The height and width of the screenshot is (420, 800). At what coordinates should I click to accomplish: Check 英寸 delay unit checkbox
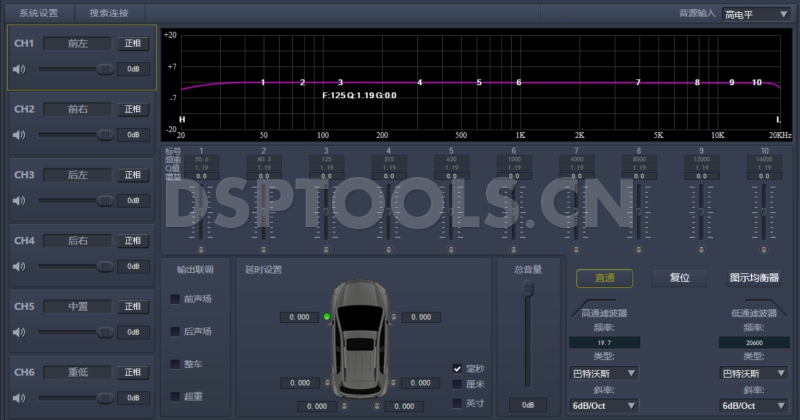(457, 403)
